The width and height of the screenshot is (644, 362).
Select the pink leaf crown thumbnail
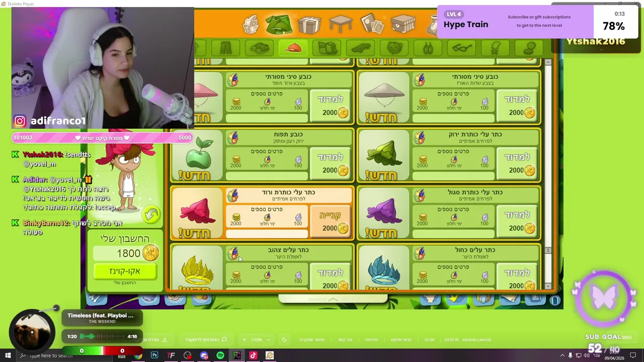(x=197, y=213)
